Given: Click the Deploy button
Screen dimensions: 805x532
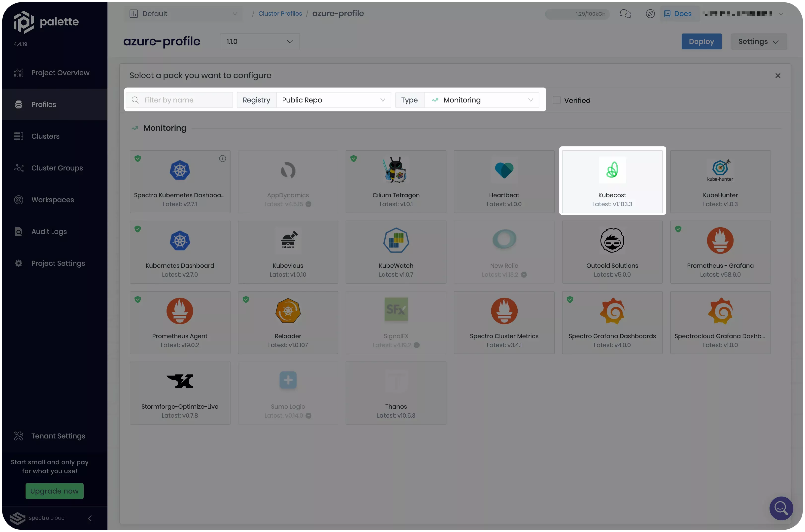Looking at the screenshot, I should tap(702, 41).
